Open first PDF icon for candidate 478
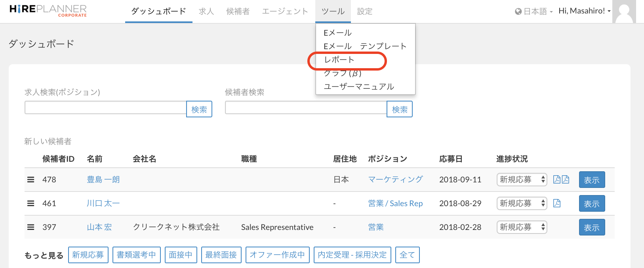Screen dimensions: 644x268 coord(557,180)
